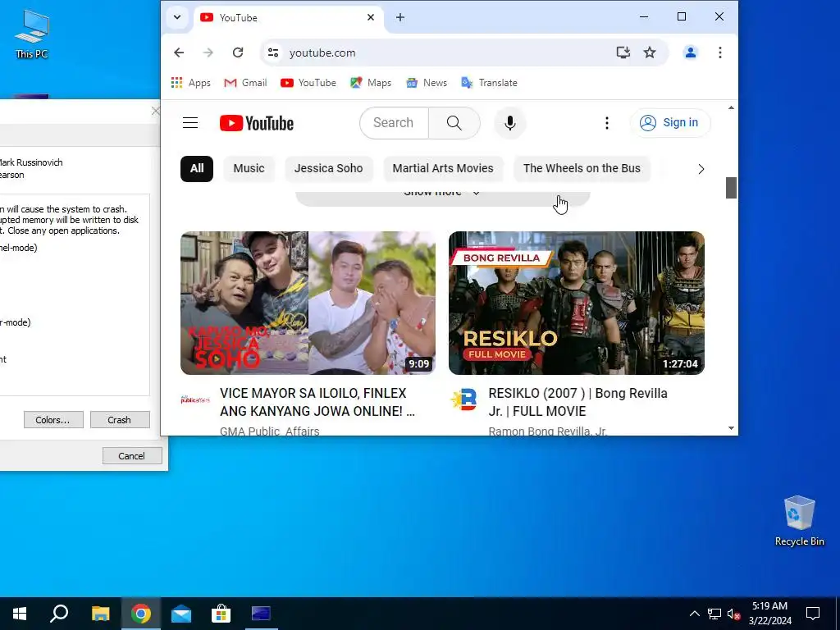This screenshot has width=840, height=630.
Task: Open Translate bookmark
Action: [490, 83]
